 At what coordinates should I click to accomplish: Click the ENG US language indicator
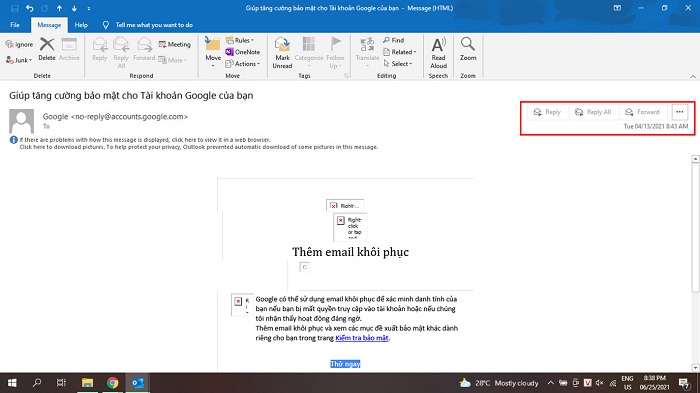coord(627,383)
